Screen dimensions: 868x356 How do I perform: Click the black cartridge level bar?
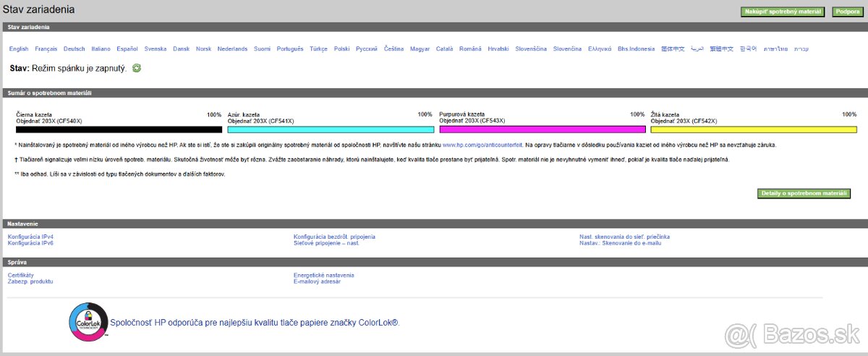(119, 130)
